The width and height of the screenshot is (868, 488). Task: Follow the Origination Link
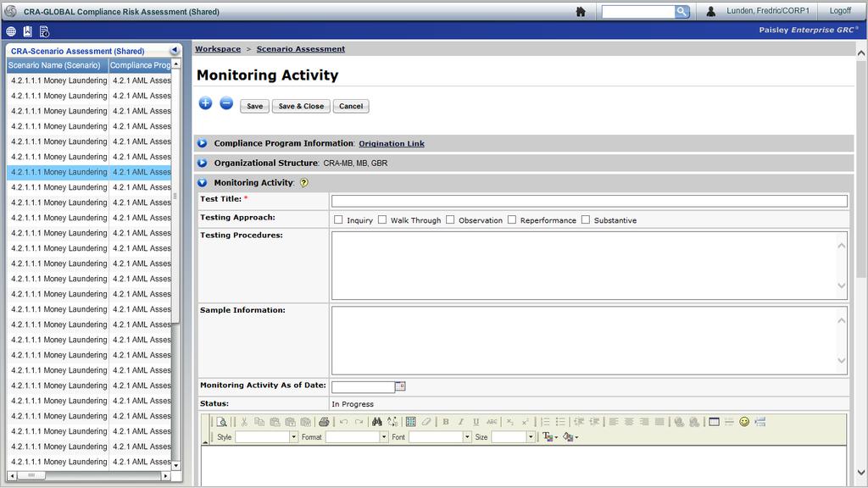point(392,144)
